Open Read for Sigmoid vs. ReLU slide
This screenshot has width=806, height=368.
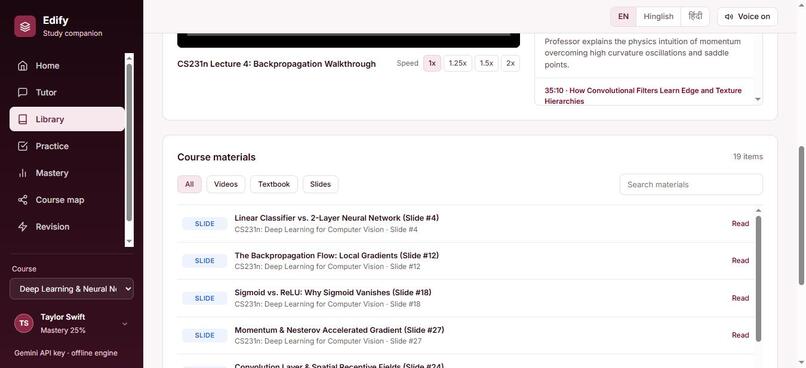click(x=740, y=298)
